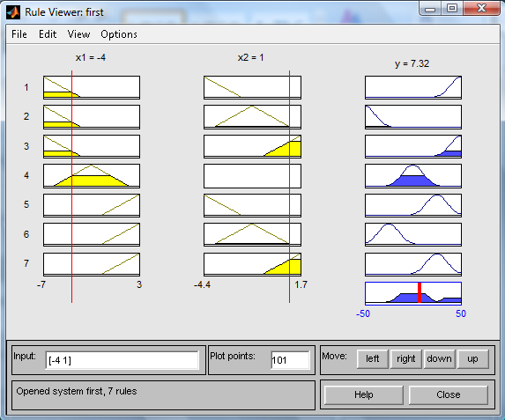The image size is (505, 420).
Task: Click rule 2 output y plot
Action: [x=413, y=117]
